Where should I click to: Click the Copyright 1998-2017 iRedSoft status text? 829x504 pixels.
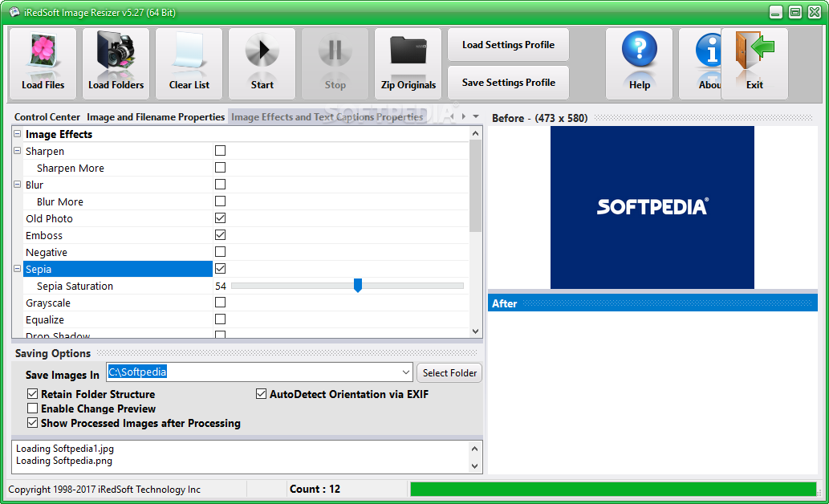(x=104, y=490)
